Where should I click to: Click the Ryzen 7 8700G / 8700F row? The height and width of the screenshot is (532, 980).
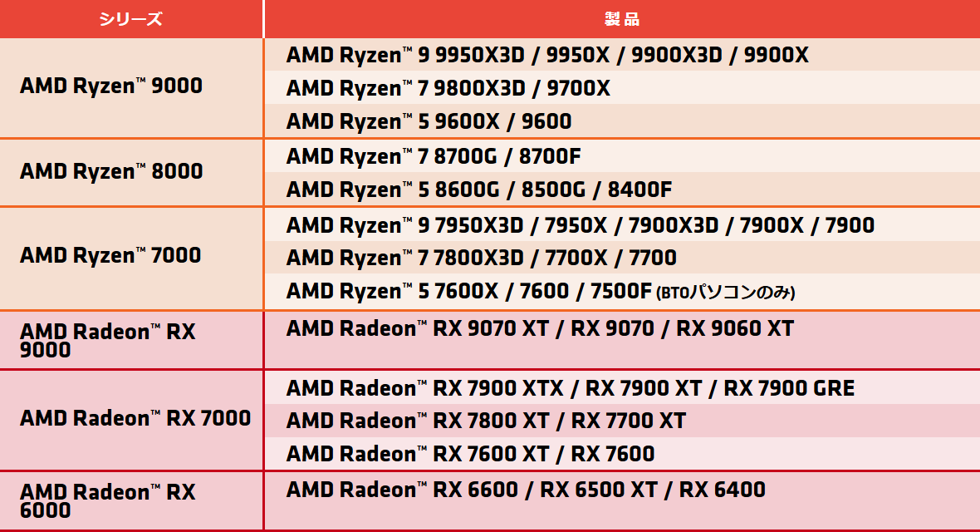tap(623, 155)
